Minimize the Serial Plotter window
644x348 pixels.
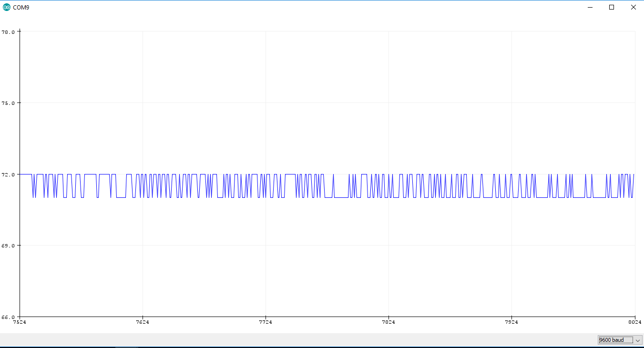tap(590, 7)
